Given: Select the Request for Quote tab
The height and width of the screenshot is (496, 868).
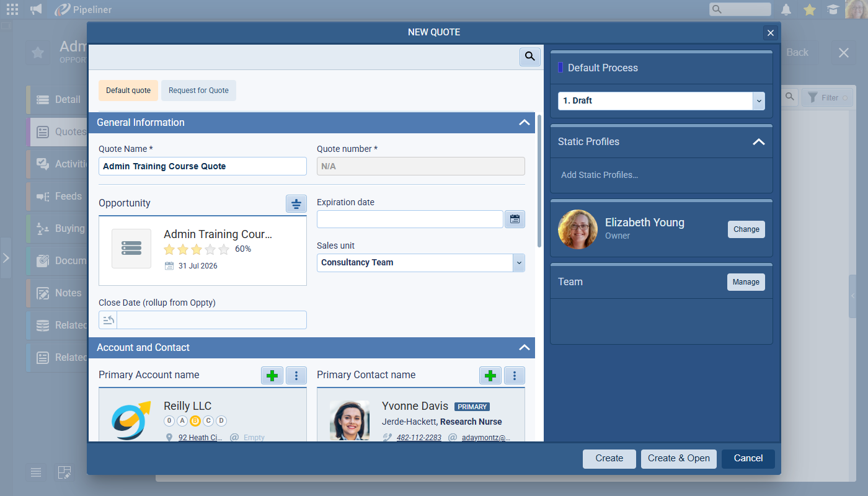Looking at the screenshot, I should [x=198, y=91].
